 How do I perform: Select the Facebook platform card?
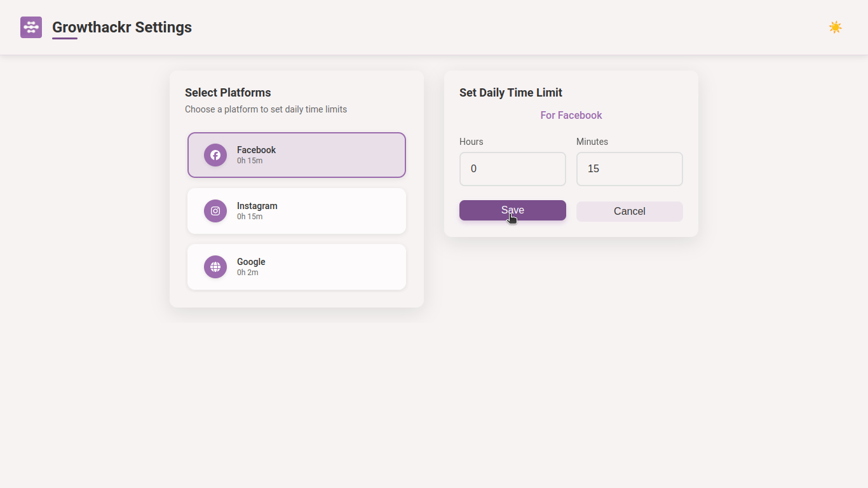[296, 155]
